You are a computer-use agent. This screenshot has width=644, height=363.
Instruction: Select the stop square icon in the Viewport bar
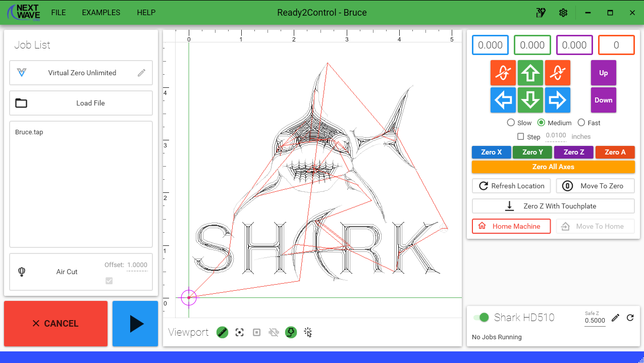256,332
